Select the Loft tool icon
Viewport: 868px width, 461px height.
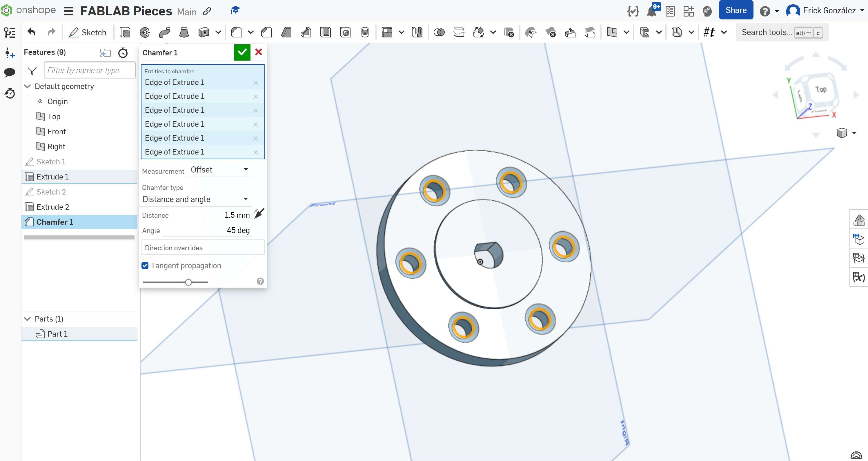184,32
